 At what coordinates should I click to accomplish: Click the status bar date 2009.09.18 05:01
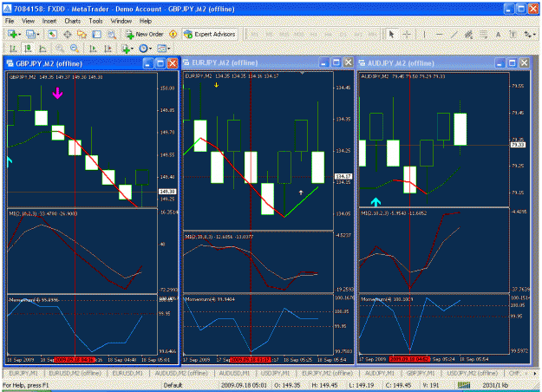coord(244,385)
